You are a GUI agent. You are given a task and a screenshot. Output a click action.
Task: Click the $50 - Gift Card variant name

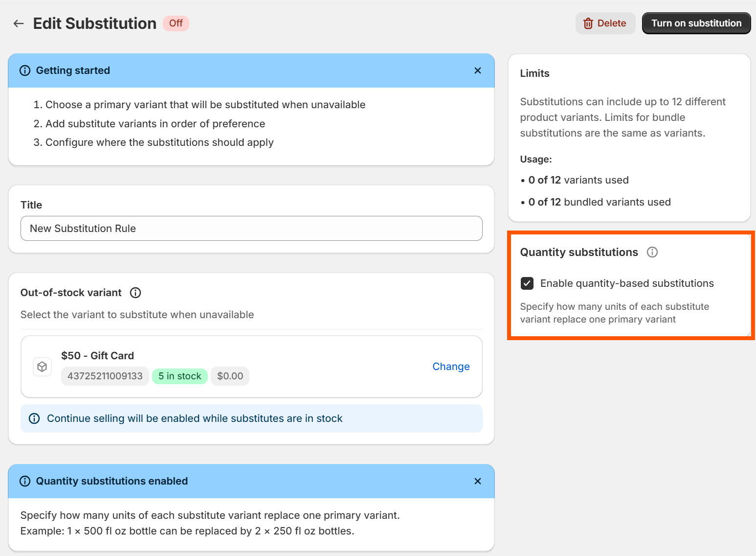pyautogui.click(x=97, y=356)
